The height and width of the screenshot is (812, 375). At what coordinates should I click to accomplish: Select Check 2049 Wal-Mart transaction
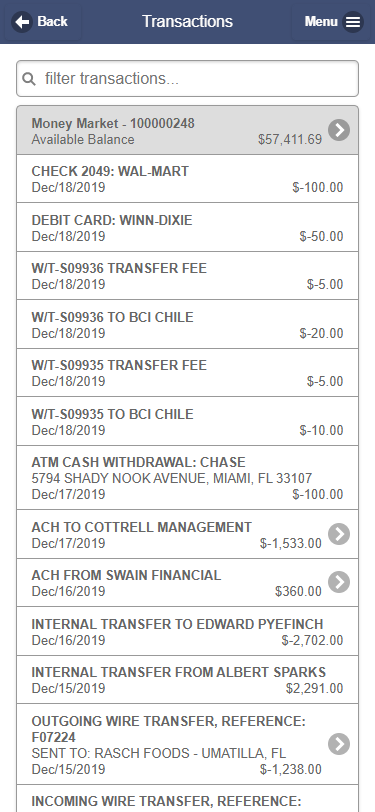point(188,179)
